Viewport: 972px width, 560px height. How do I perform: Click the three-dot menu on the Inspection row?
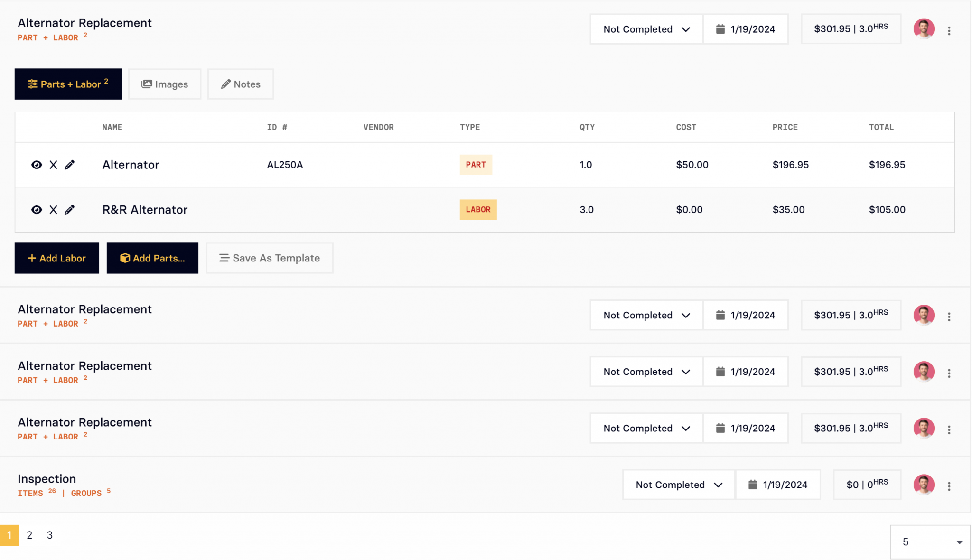[x=949, y=486]
